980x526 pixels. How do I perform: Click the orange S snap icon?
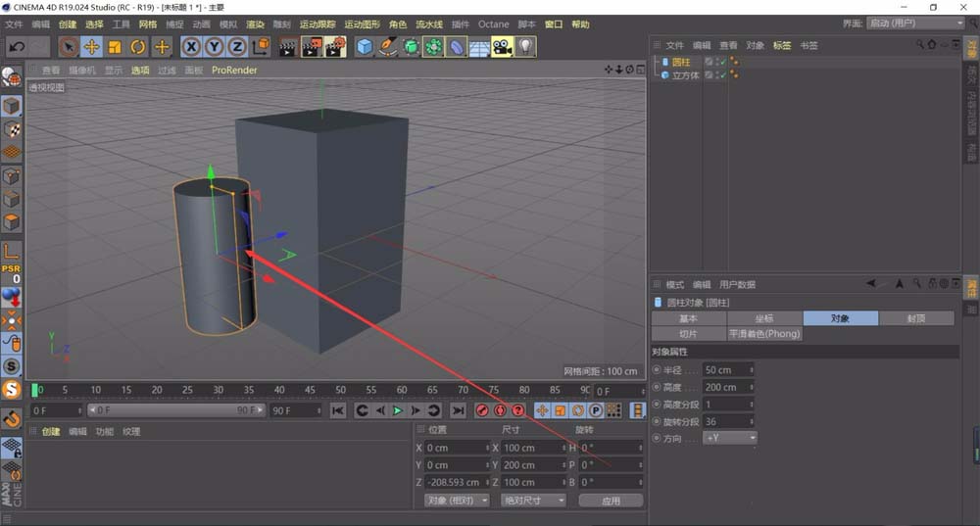coord(11,389)
